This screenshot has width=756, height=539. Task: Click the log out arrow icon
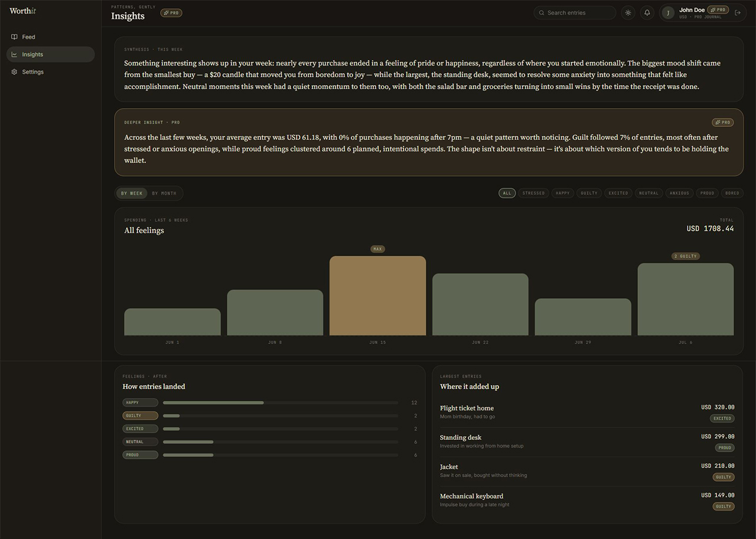point(738,12)
